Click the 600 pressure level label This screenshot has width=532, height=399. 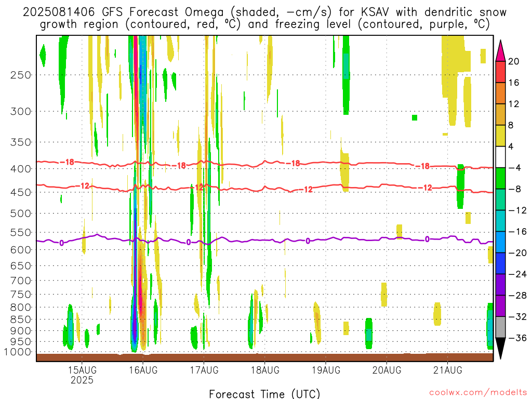coord(21,250)
